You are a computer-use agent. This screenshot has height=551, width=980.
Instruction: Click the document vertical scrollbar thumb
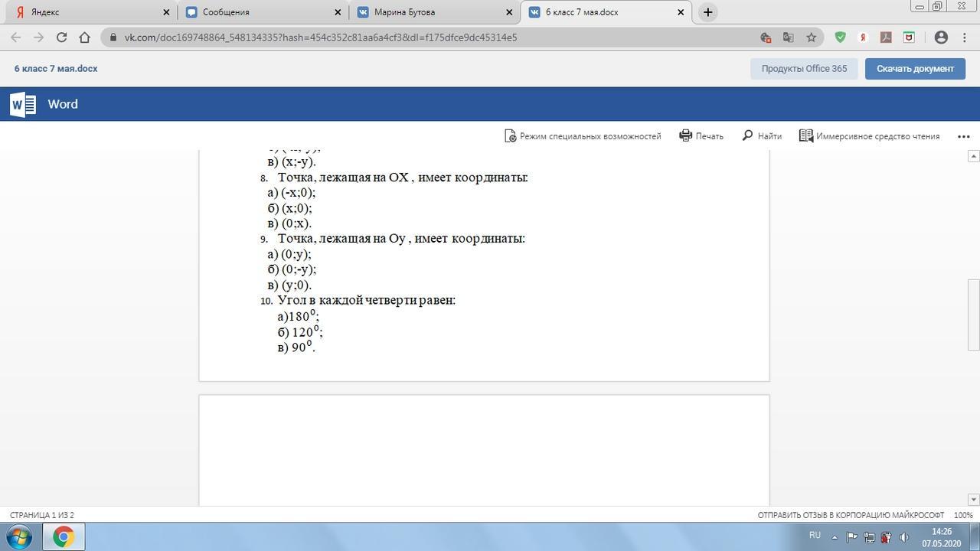(974, 314)
